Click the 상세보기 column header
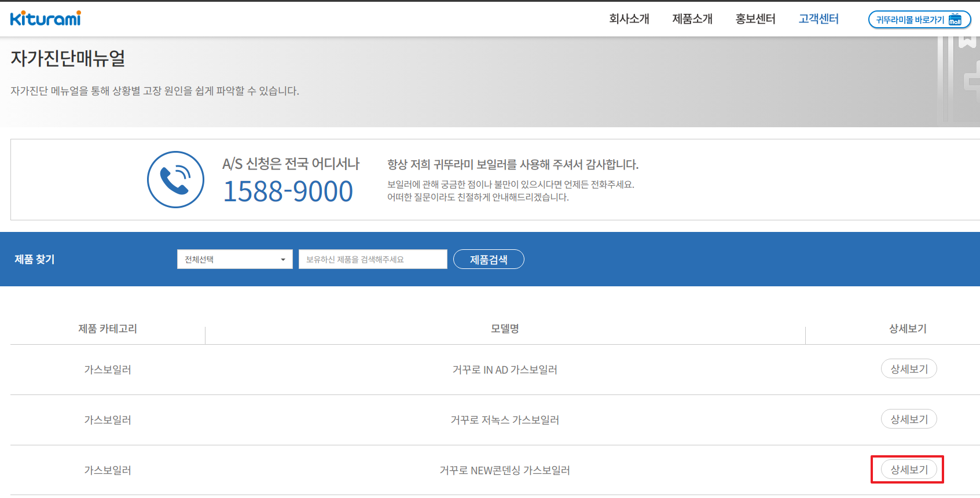Screen dimensions: 980x498 [908, 329]
